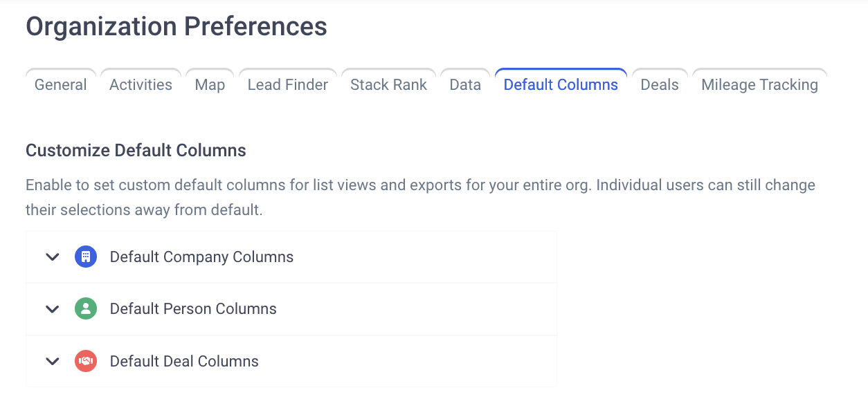Click the Default Company Columns label
The width and height of the screenshot is (868, 408).
(201, 257)
